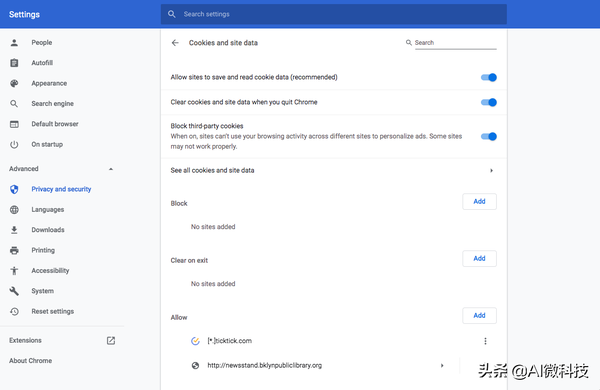Click the Printing printer icon
The width and height of the screenshot is (600, 390).
(x=14, y=250)
